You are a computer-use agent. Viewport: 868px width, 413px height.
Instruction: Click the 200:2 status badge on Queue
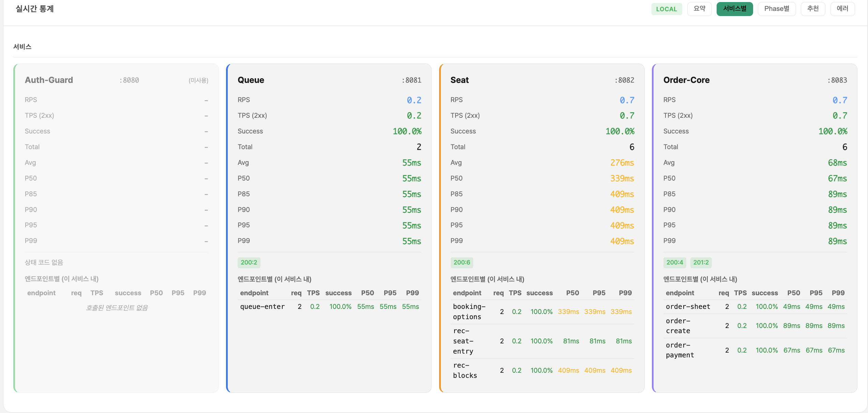249,262
